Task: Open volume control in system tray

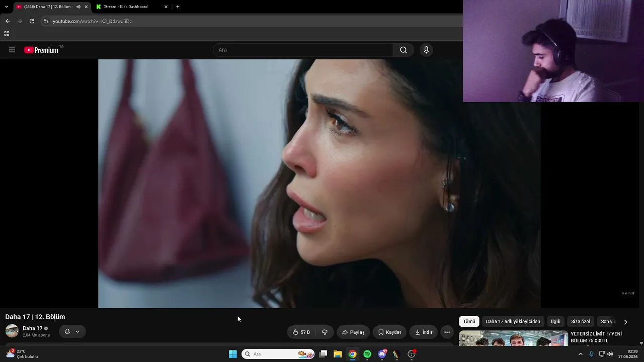Action: point(610,354)
